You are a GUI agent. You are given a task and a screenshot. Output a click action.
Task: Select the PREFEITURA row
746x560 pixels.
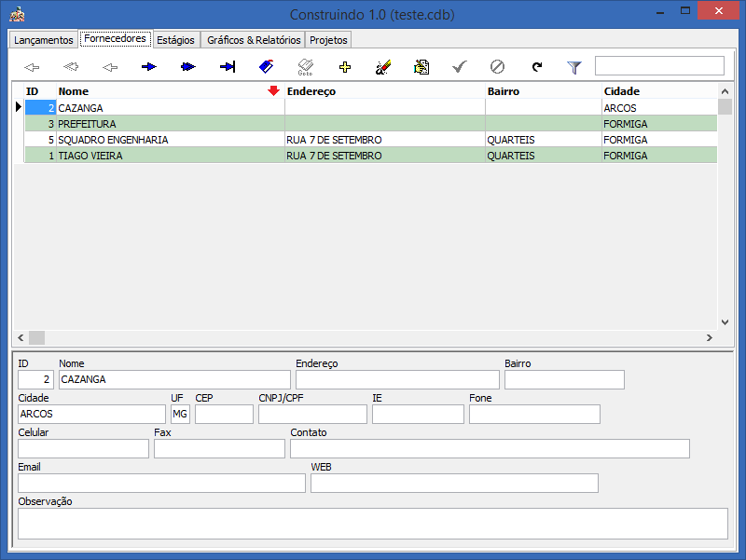tap(370, 124)
